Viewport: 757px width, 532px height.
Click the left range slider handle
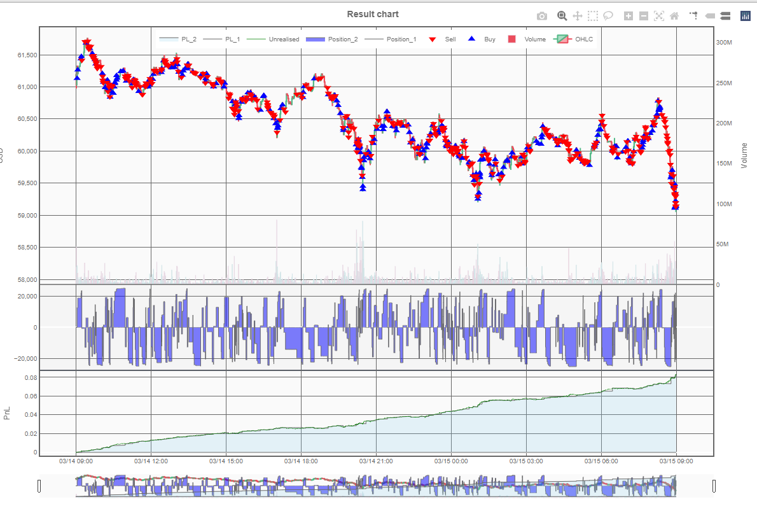(x=39, y=486)
